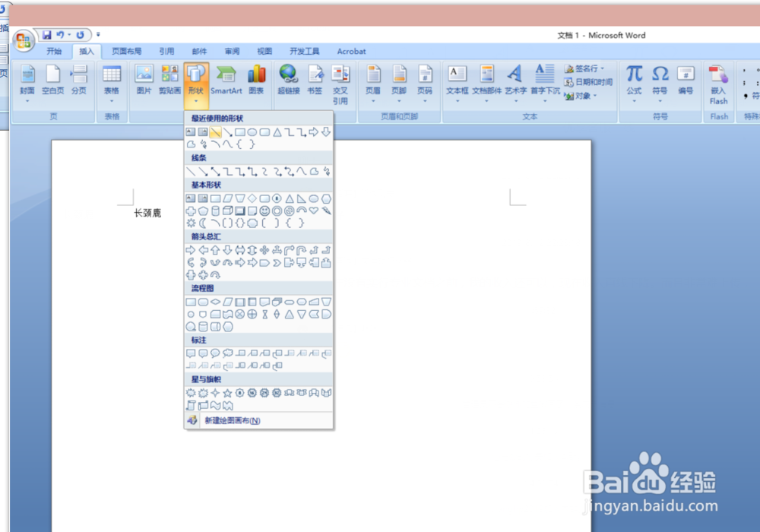This screenshot has height=532, width=760.
Task: Select the sun shape in Basic Shapes
Action: (x=191, y=223)
